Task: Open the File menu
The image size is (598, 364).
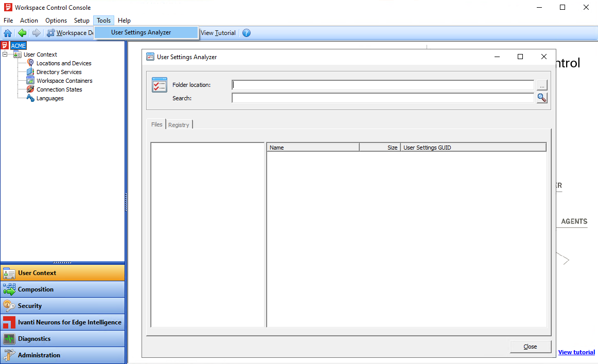Action: (x=8, y=21)
